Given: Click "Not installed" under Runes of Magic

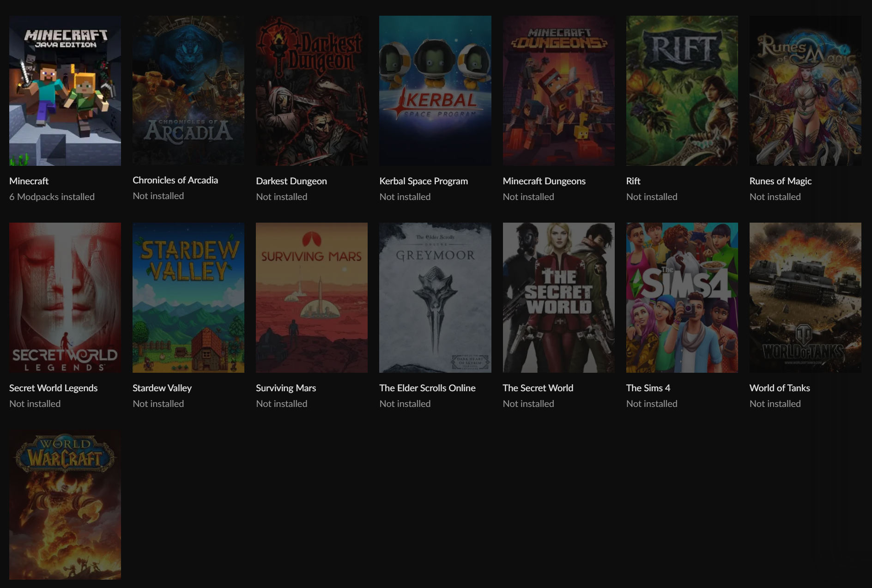Looking at the screenshot, I should (775, 197).
